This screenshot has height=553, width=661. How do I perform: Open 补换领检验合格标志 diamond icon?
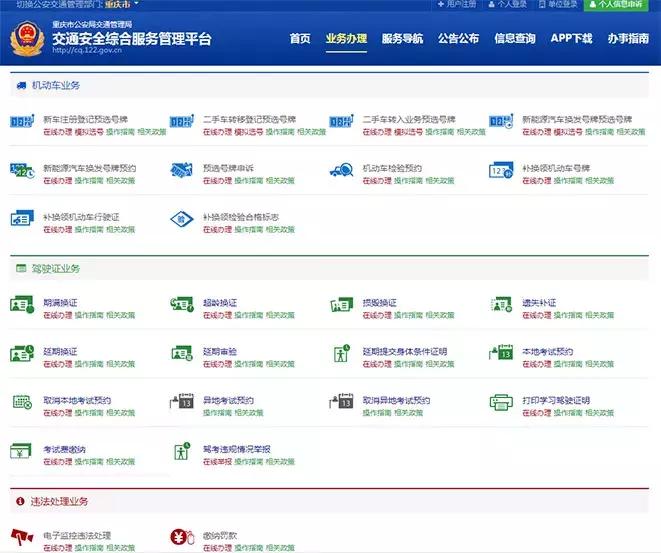182,219
